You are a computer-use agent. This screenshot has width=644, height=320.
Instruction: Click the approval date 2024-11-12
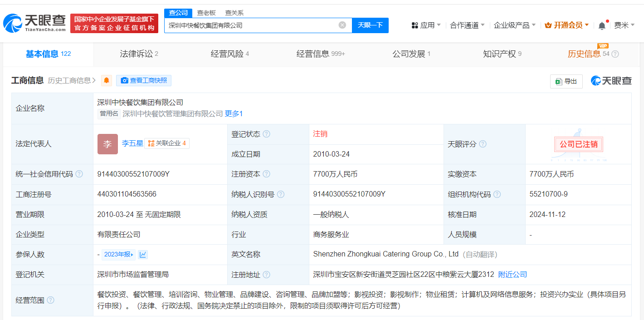pos(547,214)
